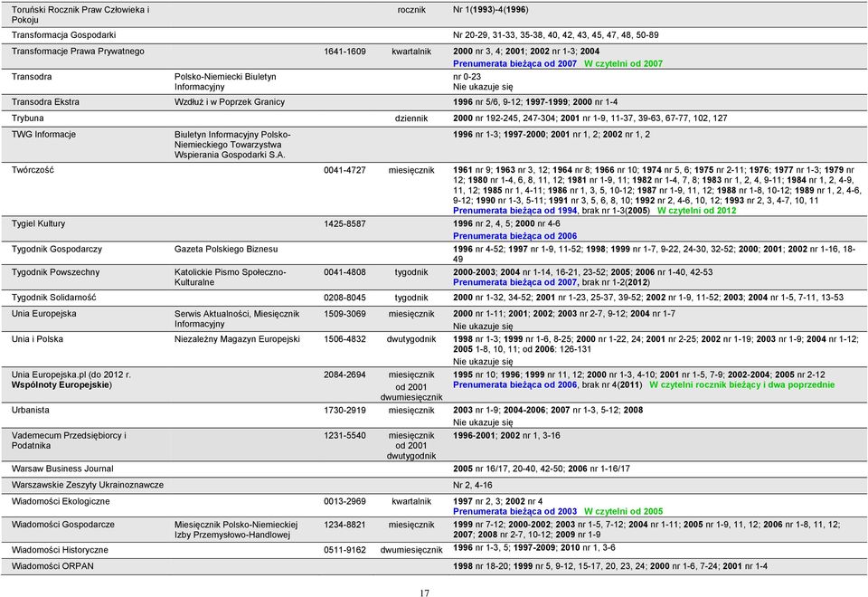Click ISSN 0013-2969
868x597 pixels.
point(344,502)
